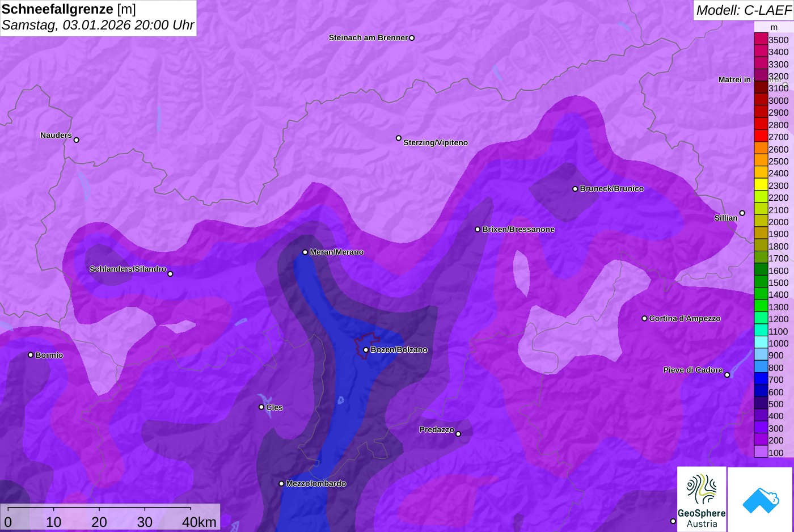Click the Nauders location marker
Screen dimensions: 794x532
77,140
